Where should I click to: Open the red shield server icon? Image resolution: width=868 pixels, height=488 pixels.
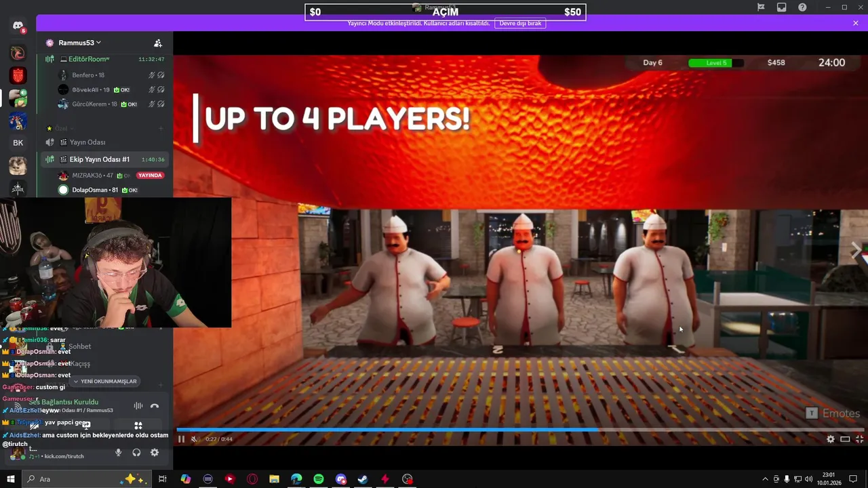pos(18,75)
